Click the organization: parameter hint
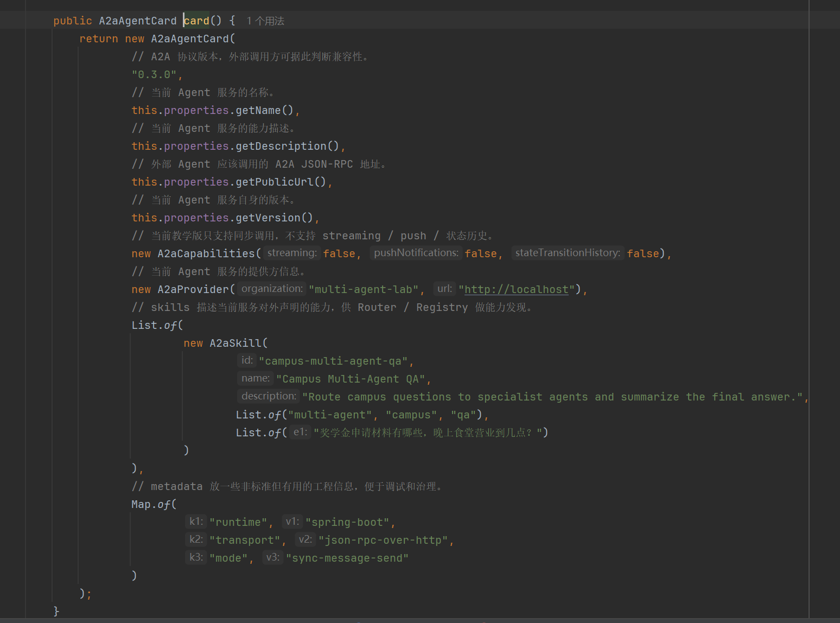This screenshot has height=623, width=840. pos(272,289)
